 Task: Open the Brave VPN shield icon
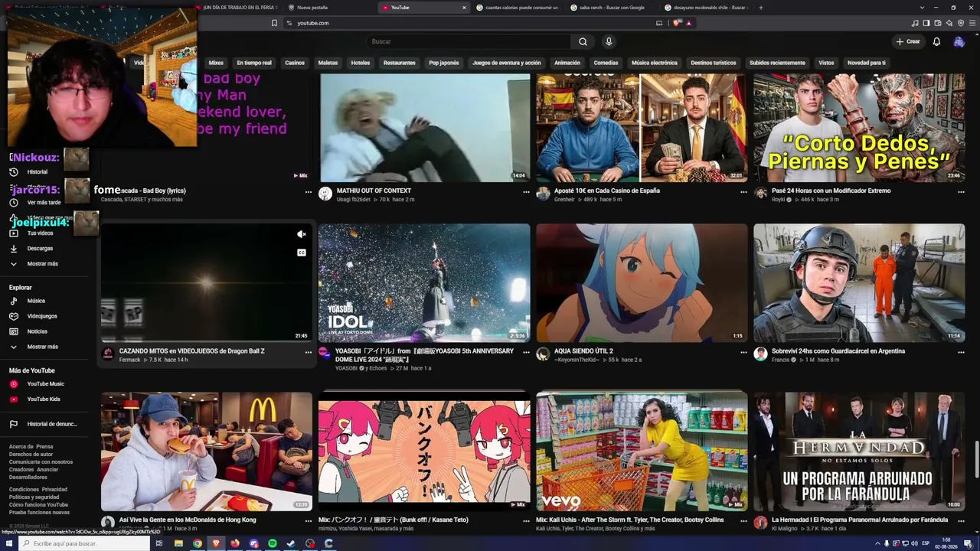pyautogui.click(x=961, y=23)
